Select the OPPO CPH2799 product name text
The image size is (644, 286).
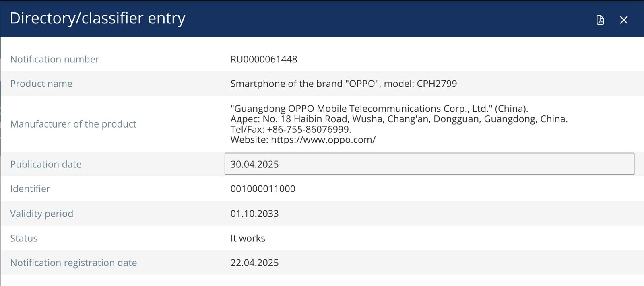pos(343,84)
